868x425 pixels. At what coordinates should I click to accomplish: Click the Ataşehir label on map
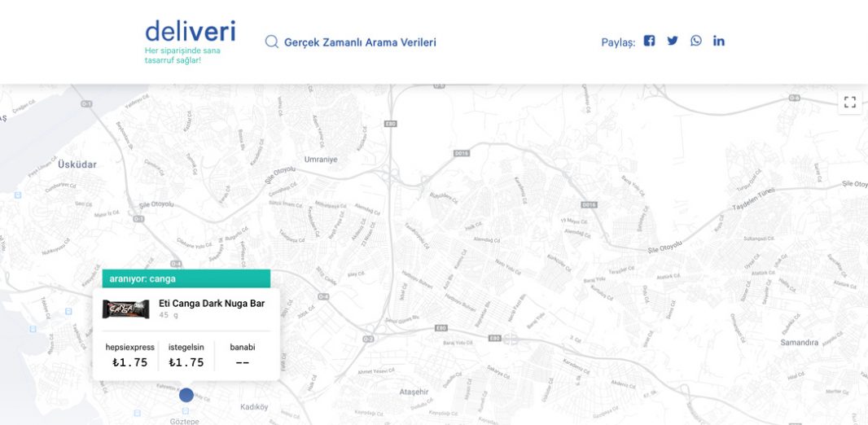(414, 392)
